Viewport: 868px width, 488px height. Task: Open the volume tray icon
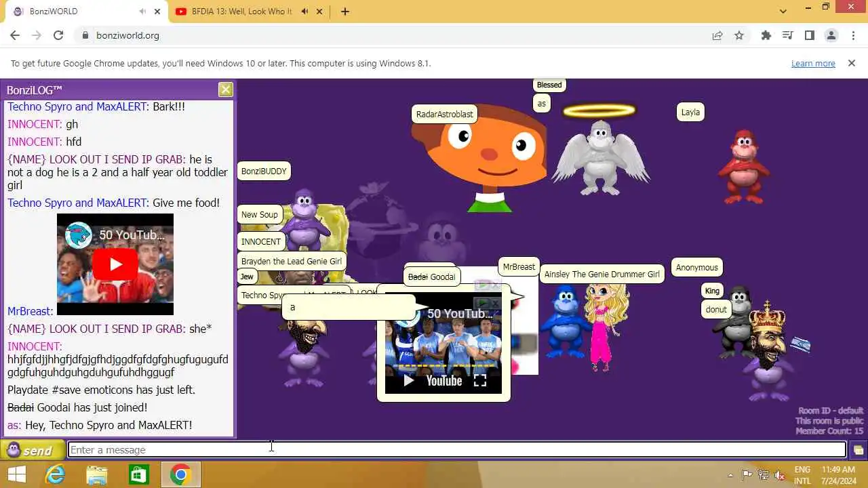(x=781, y=475)
